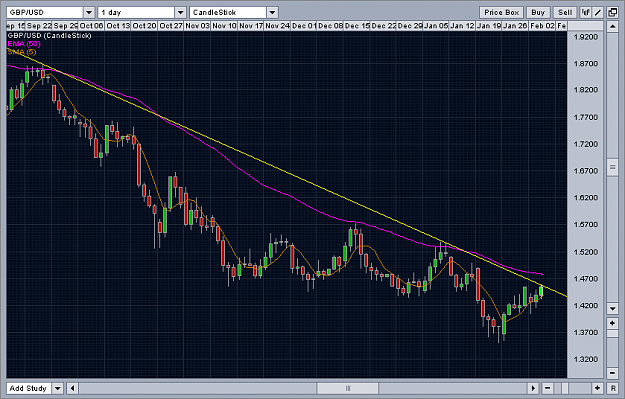Click the vertical scrollbar thumb
The image size is (625, 399).
pyautogui.click(x=612, y=167)
